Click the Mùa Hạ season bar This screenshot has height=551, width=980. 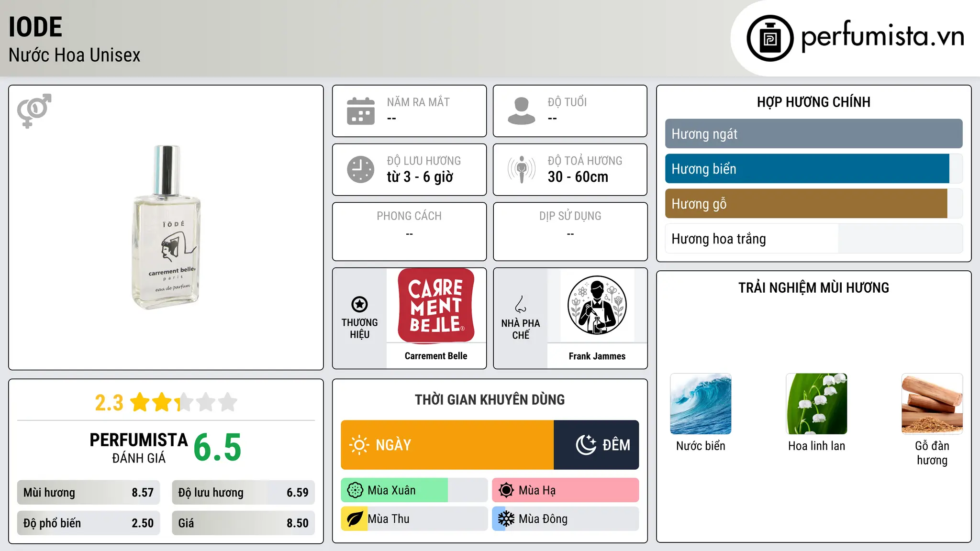pyautogui.click(x=565, y=490)
